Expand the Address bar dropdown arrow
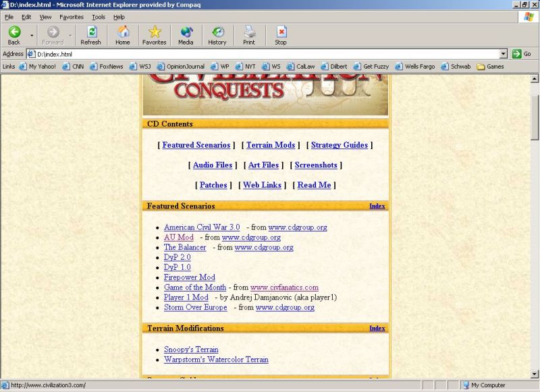Screen dimensions: 540x392 pos(504,54)
